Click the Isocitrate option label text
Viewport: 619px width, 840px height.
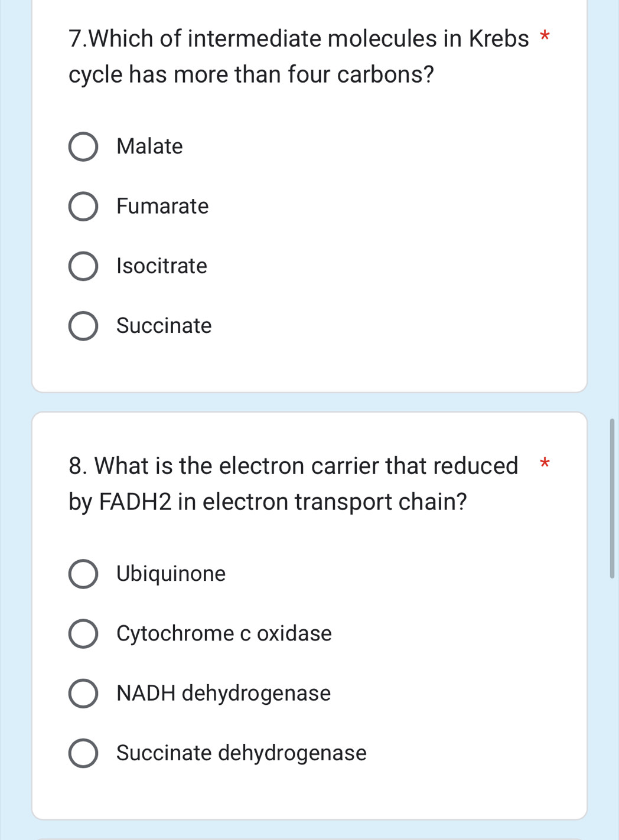161,266
